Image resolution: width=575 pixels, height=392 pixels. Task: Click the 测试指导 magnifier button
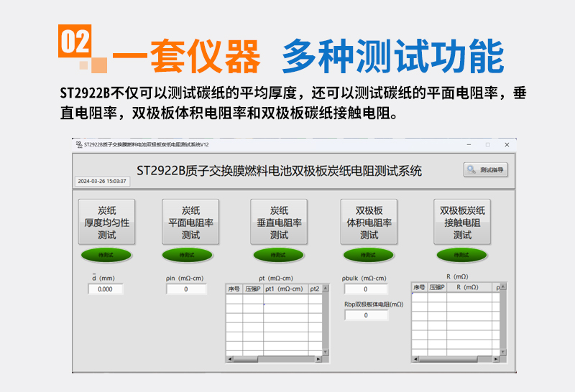coord(487,170)
